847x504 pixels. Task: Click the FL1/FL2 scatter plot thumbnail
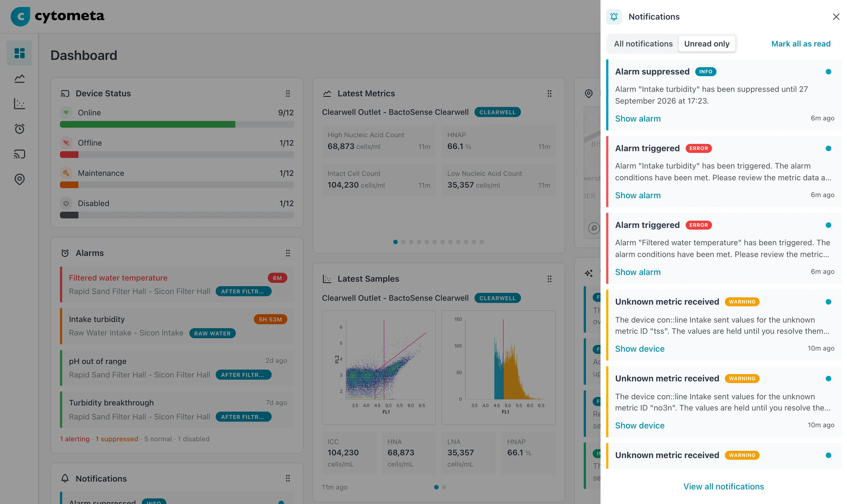point(378,367)
